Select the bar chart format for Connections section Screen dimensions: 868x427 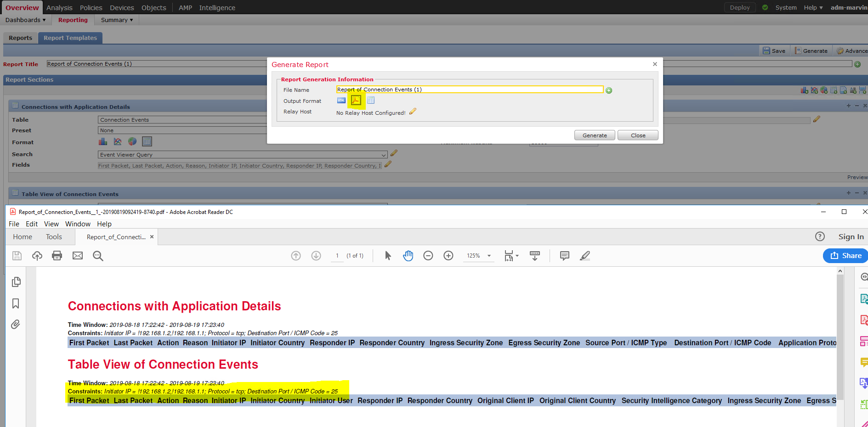[x=102, y=141]
